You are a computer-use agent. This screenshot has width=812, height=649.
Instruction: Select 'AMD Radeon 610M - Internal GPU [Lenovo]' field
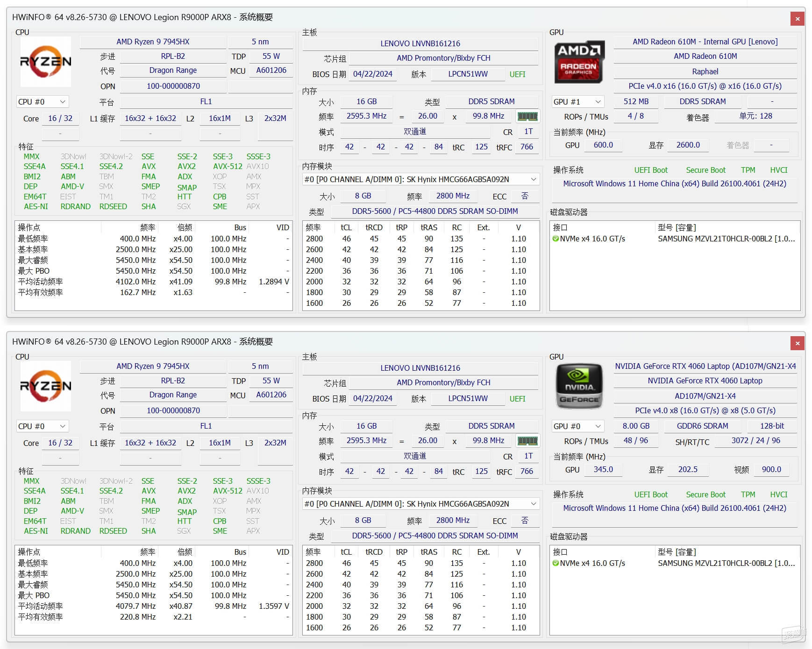705,42
